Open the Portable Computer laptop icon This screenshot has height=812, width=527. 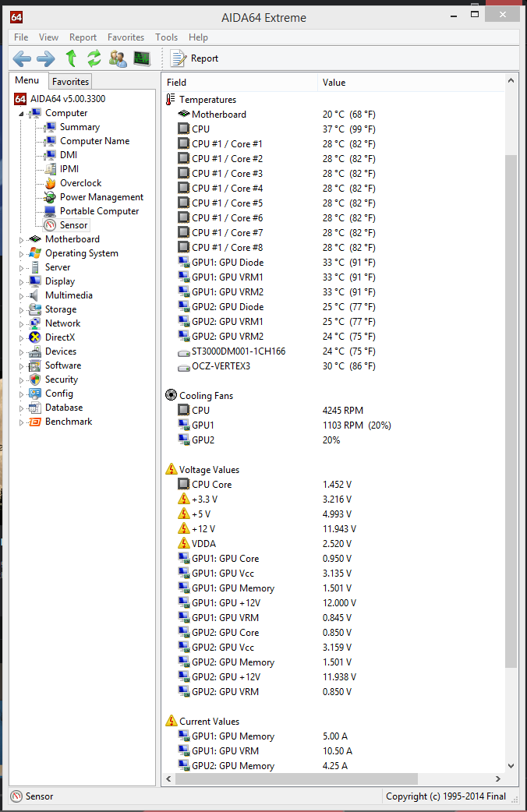[50, 210]
